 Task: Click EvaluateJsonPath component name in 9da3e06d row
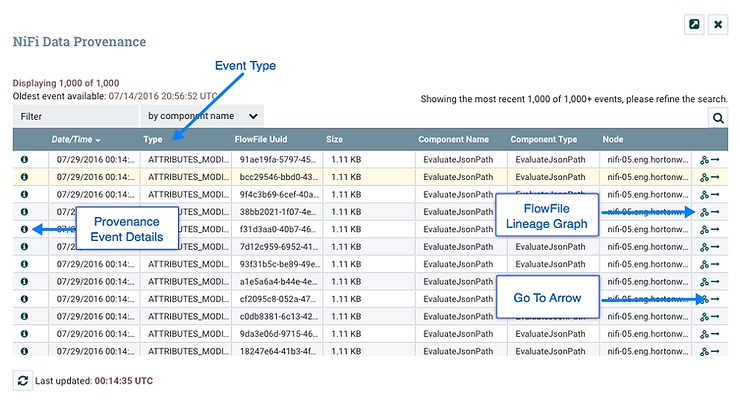pyautogui.click(x=458, y=334)
